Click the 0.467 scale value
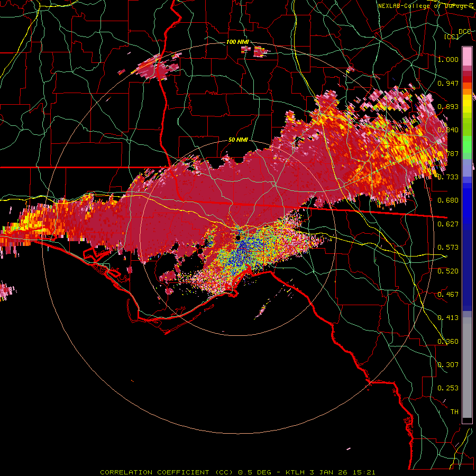The height and width of the screenshot is (476, 476). [x=448, y=295]
